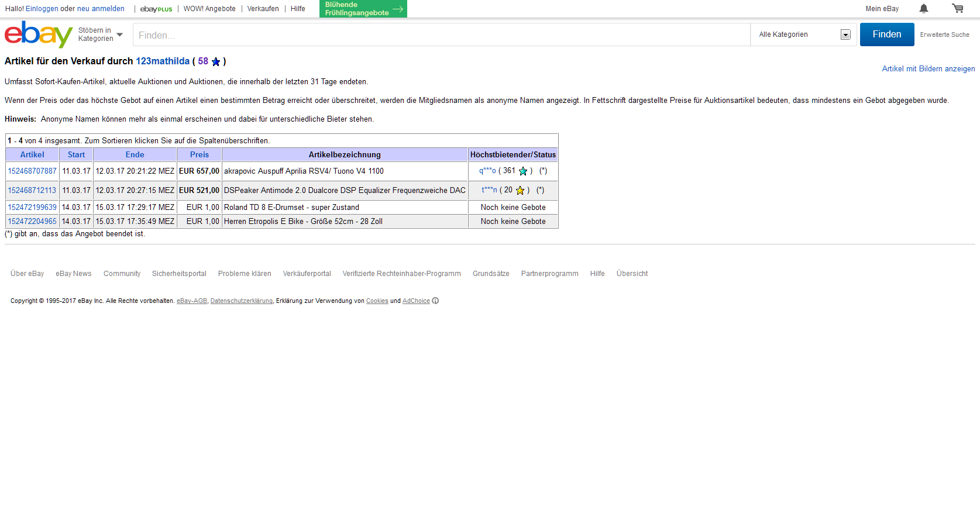Expand the Stöbern in Kategorien dropdown
Screen dimensions: 980x531
point(101,35)
